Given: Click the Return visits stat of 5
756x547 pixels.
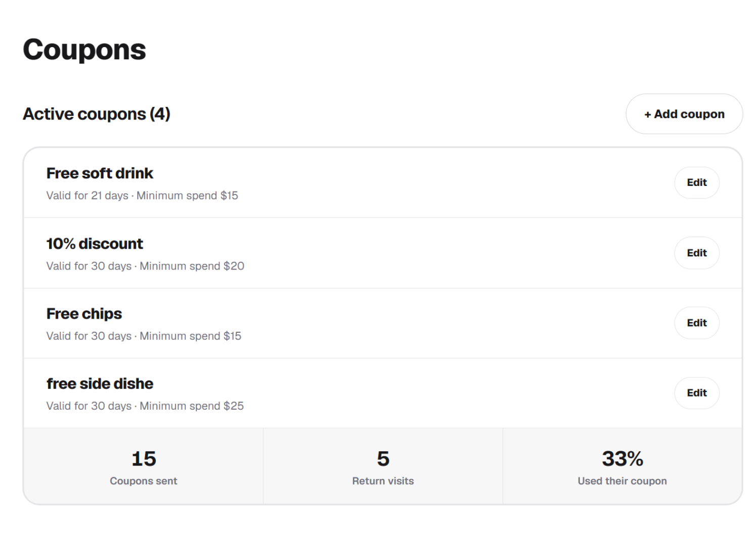Looking at the screenshot, I should coord(383,466).
